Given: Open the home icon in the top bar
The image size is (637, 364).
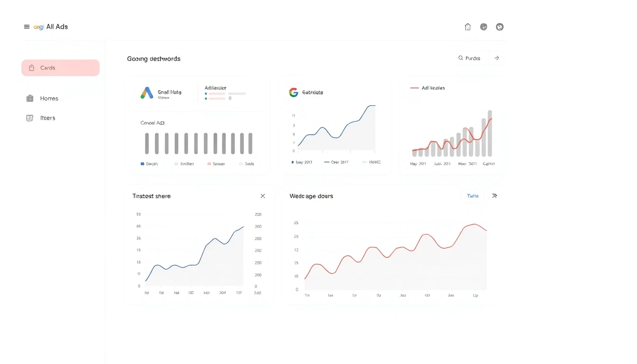Looking at the screenshot, I should point(468,27).
